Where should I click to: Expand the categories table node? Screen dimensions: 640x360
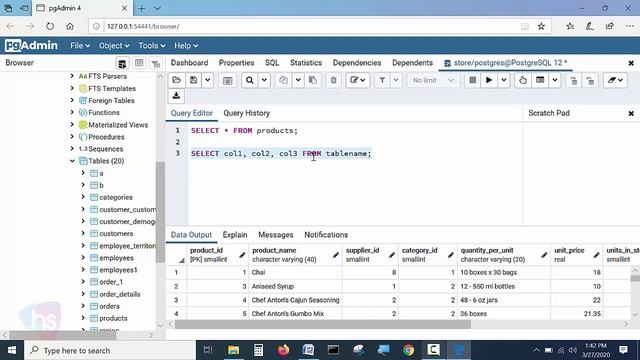click(83, 197)
